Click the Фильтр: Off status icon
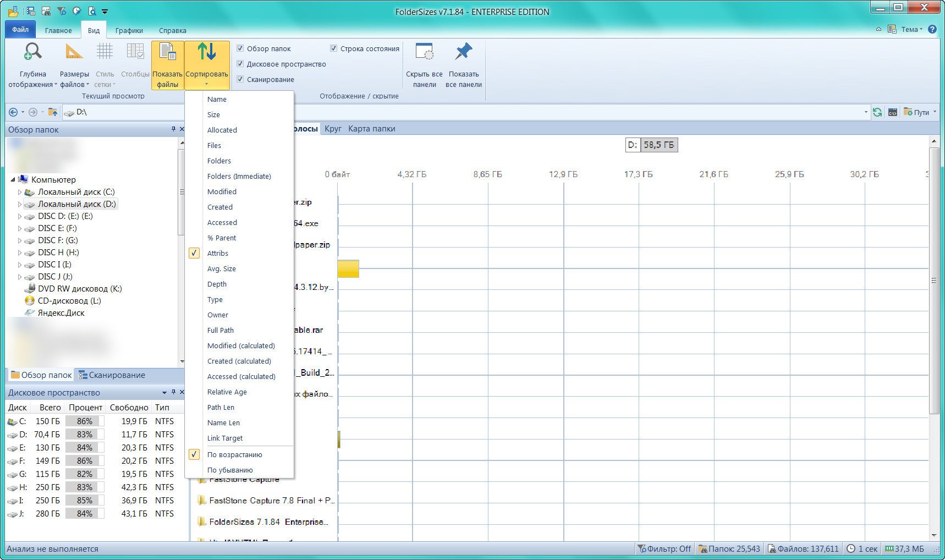The image size is (945, 560). point(641,548)
